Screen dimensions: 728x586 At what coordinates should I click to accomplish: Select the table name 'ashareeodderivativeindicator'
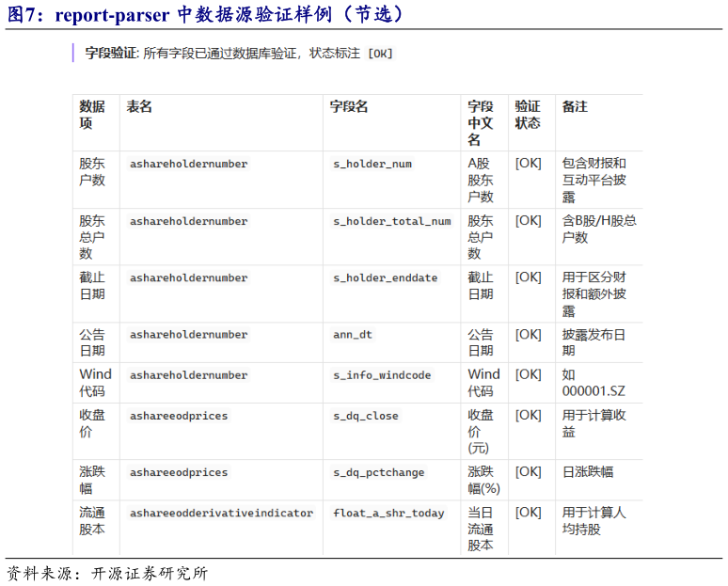click(221, 513)
